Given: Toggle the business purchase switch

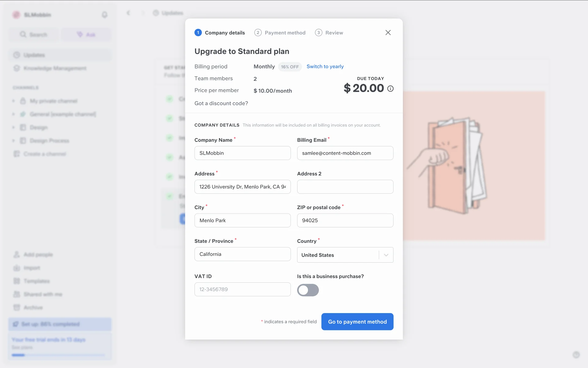Looking at the screenshot, I should click(308, 290).
